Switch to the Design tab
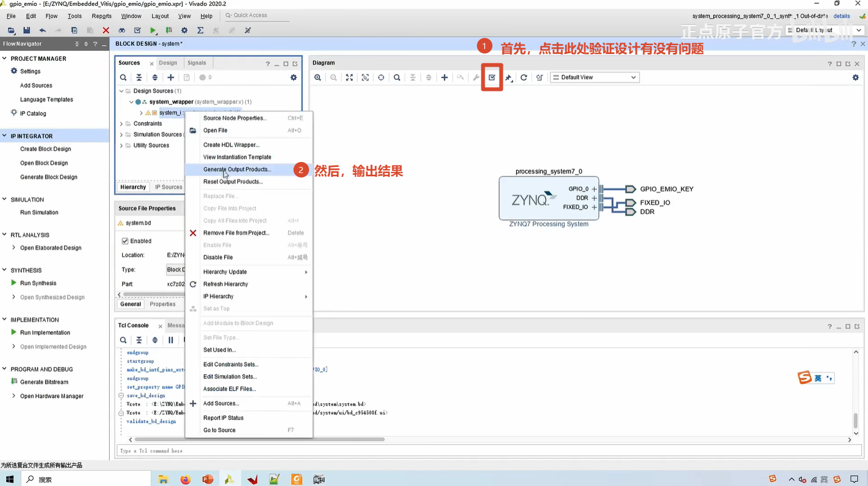Image resolution: width=868 pixels, height=486 pixels. pyautogui.click(x=168, y=63)
